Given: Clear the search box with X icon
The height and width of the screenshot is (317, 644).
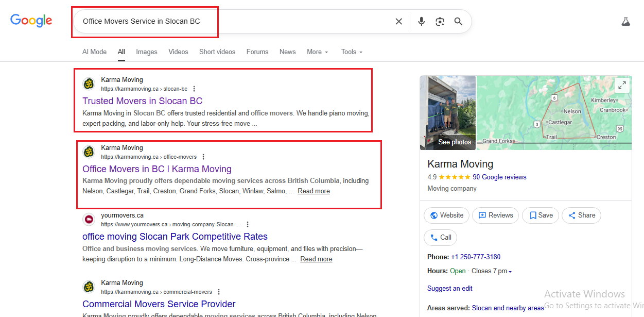Looking at the screenshot, I should [x=398, y=22].
